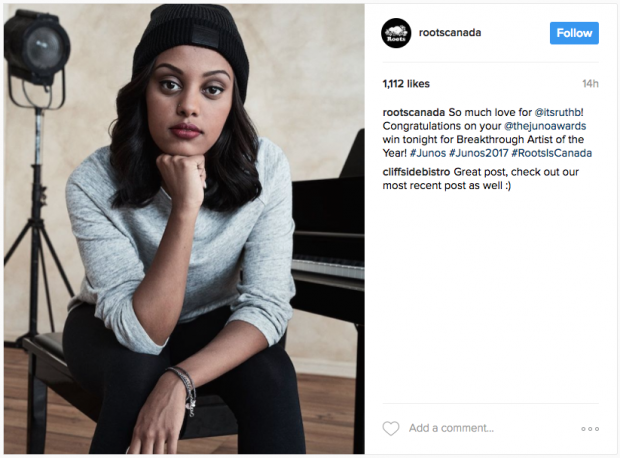Visit the @thejunoawards mention link
Viewport: 620px width, 458px height.
click(545, 126)
